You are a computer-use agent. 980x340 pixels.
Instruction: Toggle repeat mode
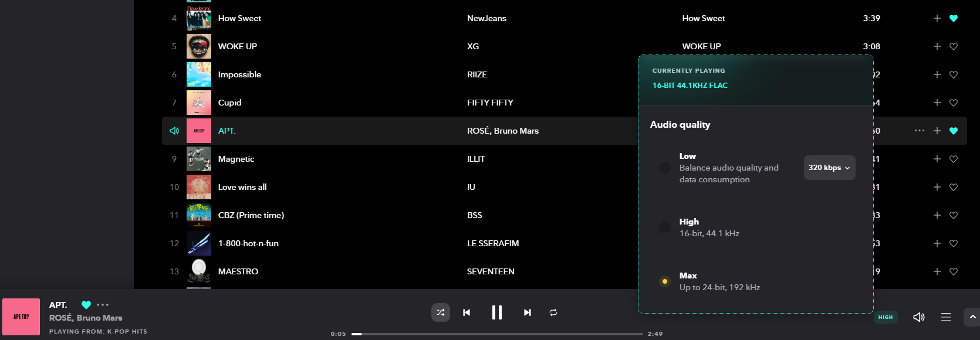553,312
